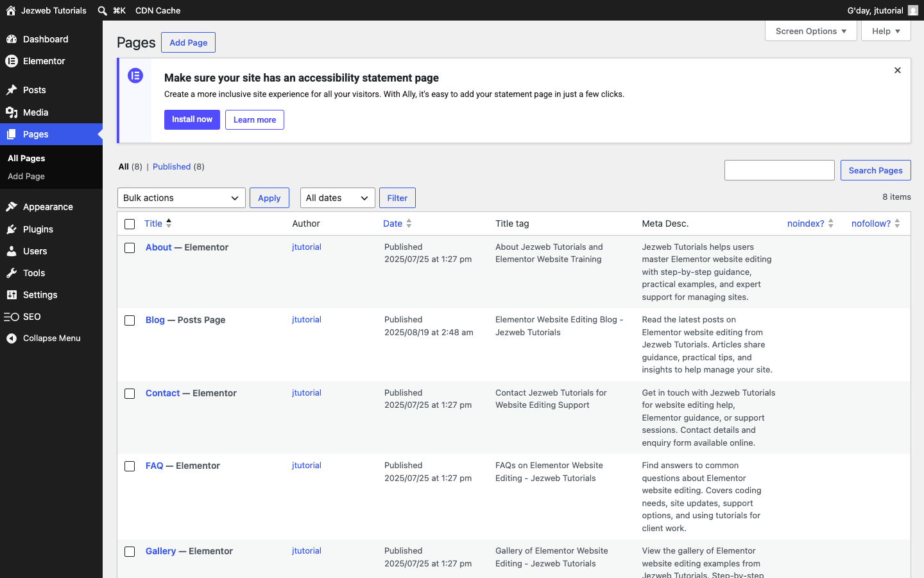Viewport: 924px width, 578px height.
Task: Open the All Pages submenu item
Action: coord(26,158)
